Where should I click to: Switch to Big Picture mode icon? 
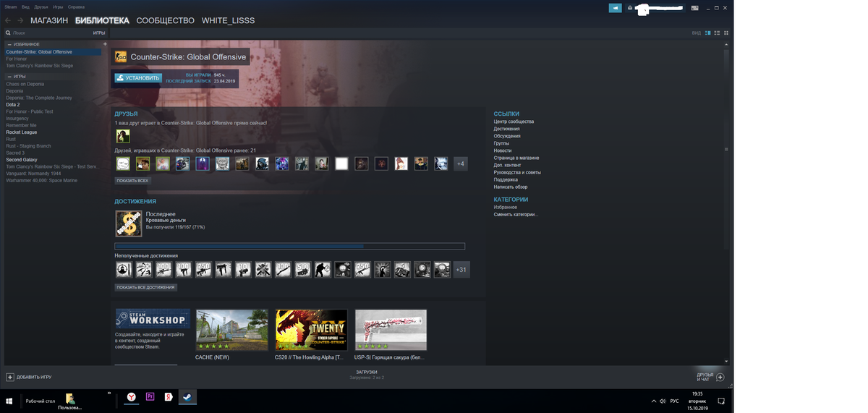point(695,7)
